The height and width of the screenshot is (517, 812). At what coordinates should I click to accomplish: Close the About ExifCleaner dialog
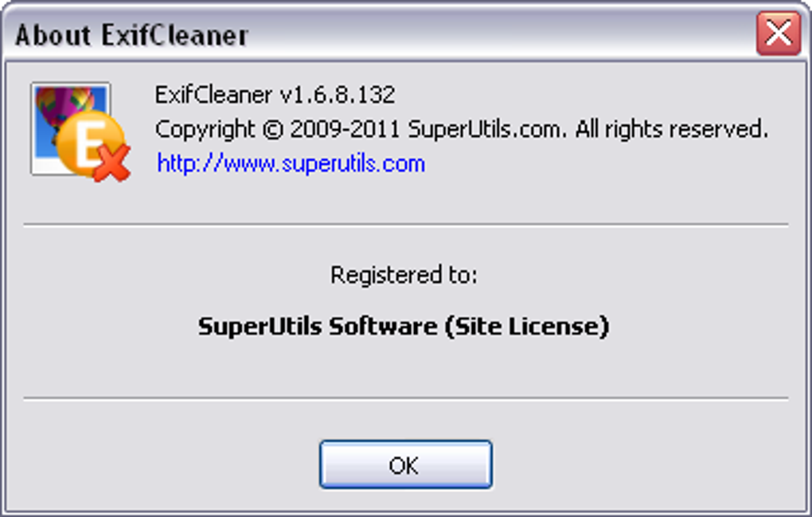[779, 33]
